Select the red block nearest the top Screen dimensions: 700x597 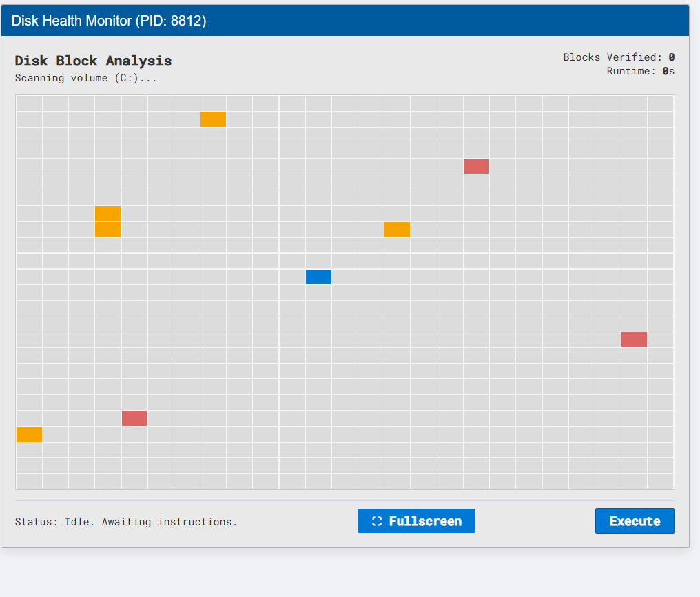pos(476,166)
